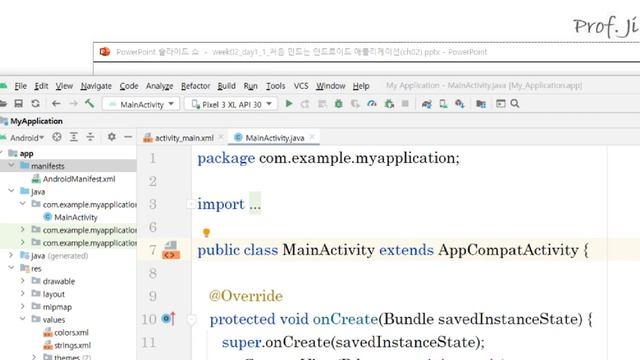Viewport: 640px width, 360px height.
Task: Click the Stop square icon
Action: pyautogui.click(x=405, y=104)
